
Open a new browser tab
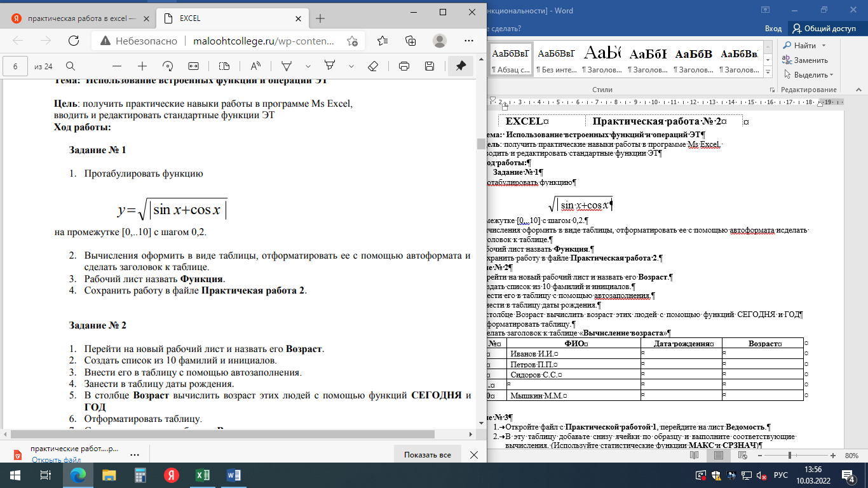[320, 18]
